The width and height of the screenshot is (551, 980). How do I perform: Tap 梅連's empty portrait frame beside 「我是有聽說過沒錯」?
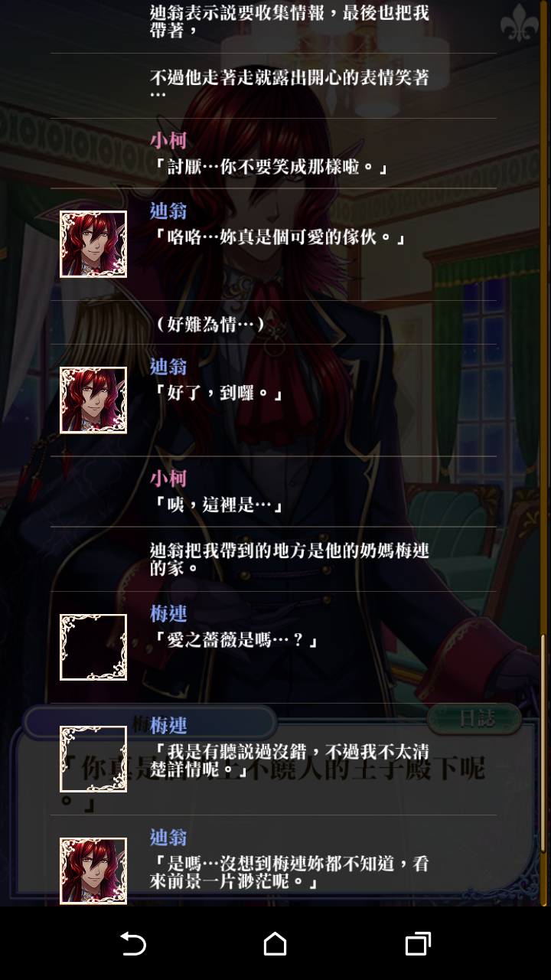(93, 759)
